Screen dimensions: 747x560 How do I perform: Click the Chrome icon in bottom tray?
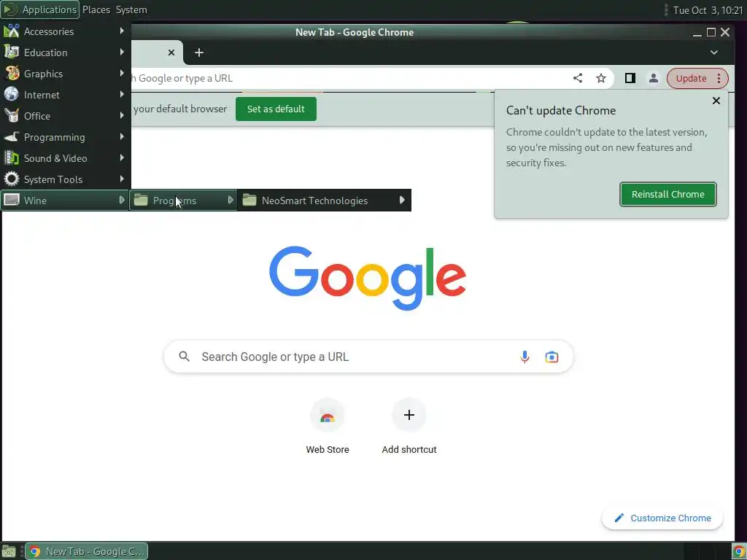click(x=739, y=551)
